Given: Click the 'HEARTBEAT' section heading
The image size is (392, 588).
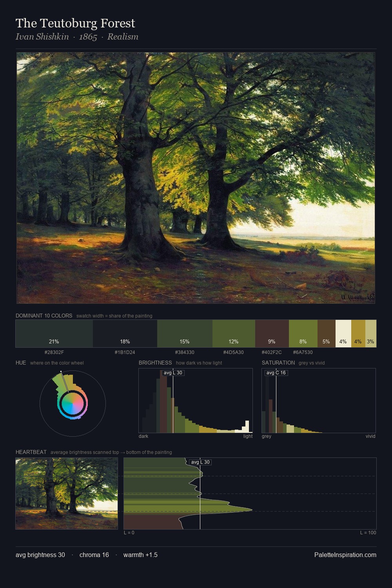Looking at the screenshot, I should 31,452.
